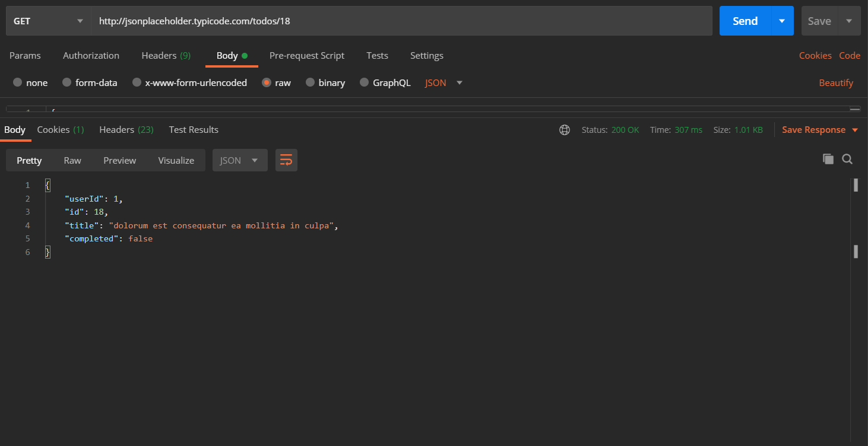Select the none body type radio
The width and height of the screenshot is (868, 446).
[17, 82]
